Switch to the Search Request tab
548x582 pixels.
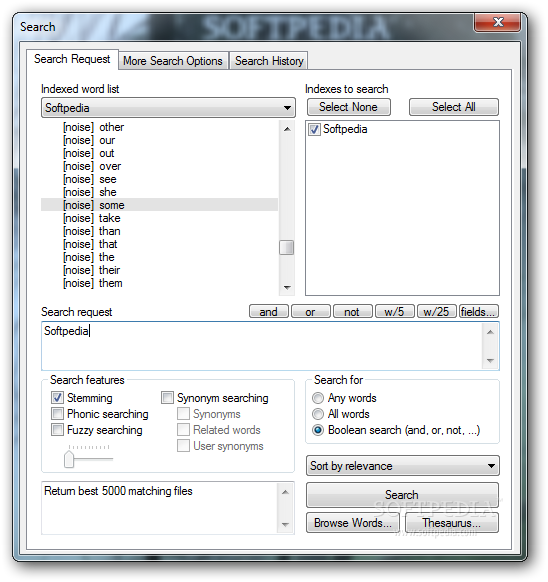72,59
